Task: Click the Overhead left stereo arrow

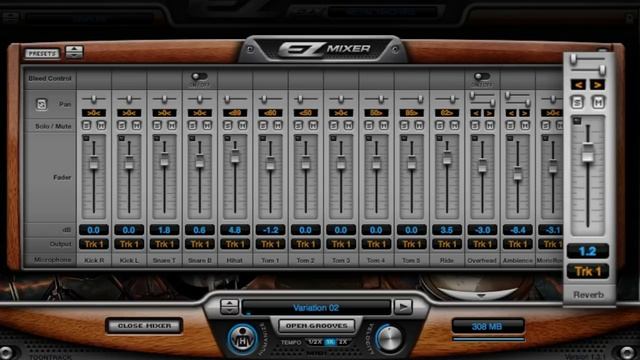Action: coord(476,113)
